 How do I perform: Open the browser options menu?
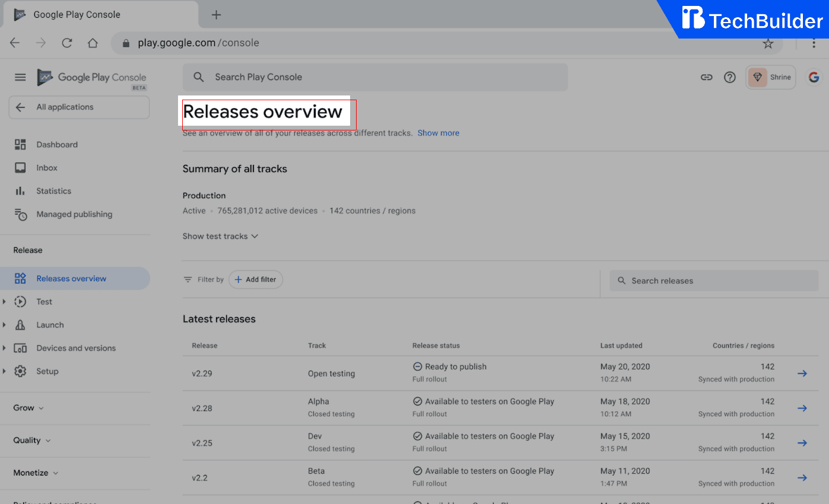point(814,43)
